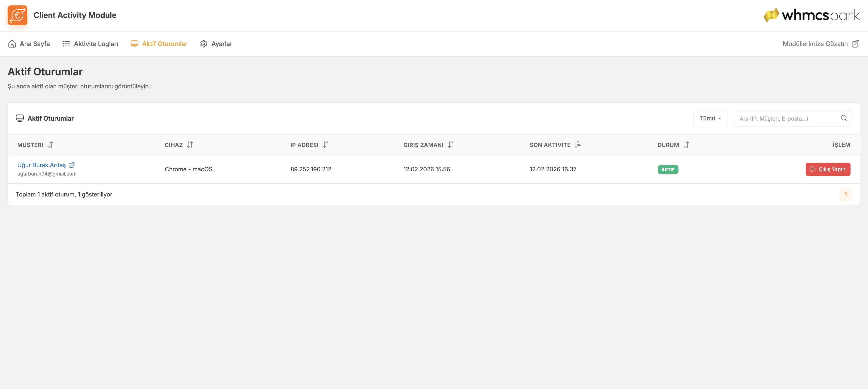Click the Chrome - macOS device cell
Viewport: 868px width, 389px height.
(188, 169)
